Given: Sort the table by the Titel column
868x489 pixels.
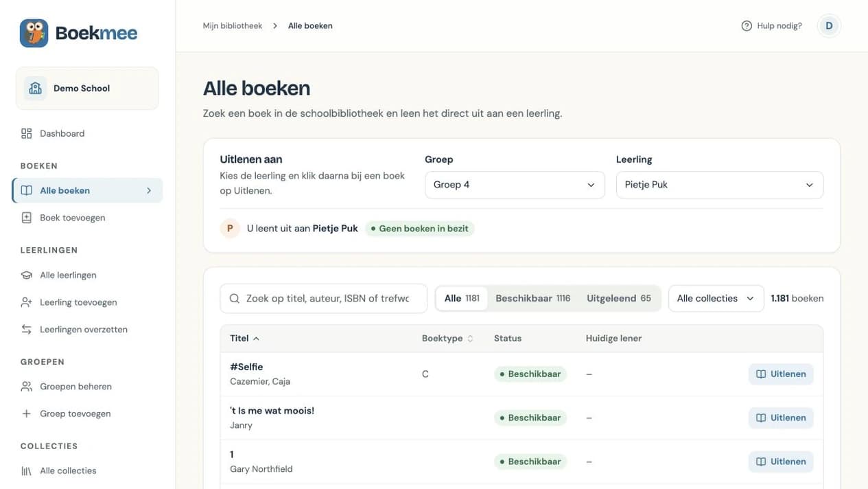Looking at the screenshot, I should [245, 338].
